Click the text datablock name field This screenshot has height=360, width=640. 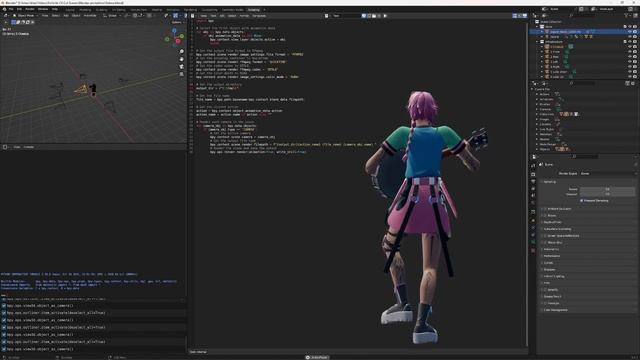pos(345,16)
